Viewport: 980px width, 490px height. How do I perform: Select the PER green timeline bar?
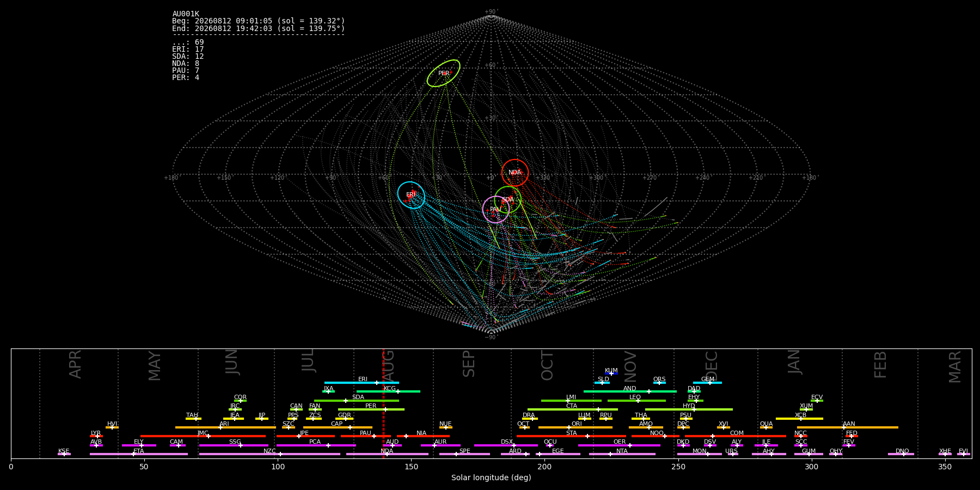(x=371, y=409)
